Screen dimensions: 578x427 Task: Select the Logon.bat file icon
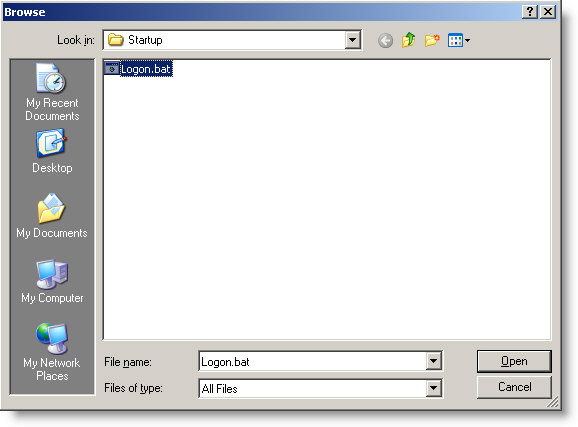(x=112, y=69)
